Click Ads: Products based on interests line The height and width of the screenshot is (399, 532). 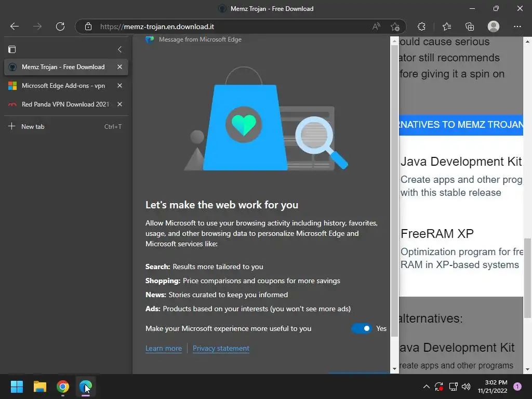click(248, 309)
